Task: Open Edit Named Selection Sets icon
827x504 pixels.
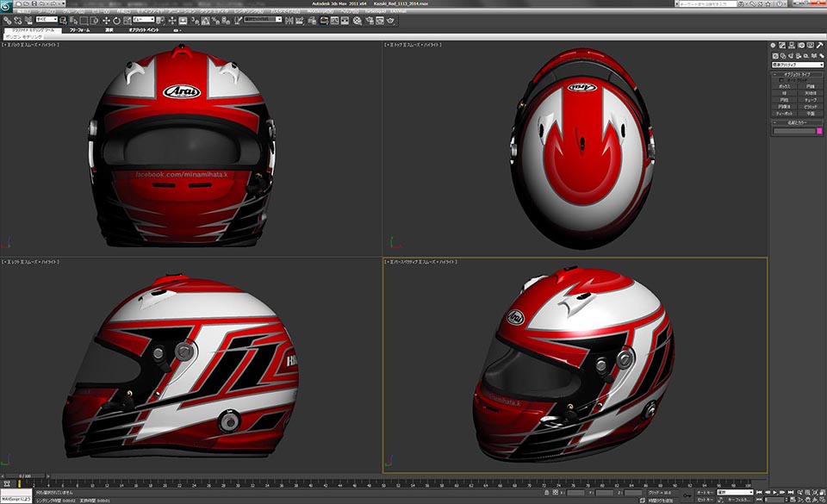Action: point(239,21)
